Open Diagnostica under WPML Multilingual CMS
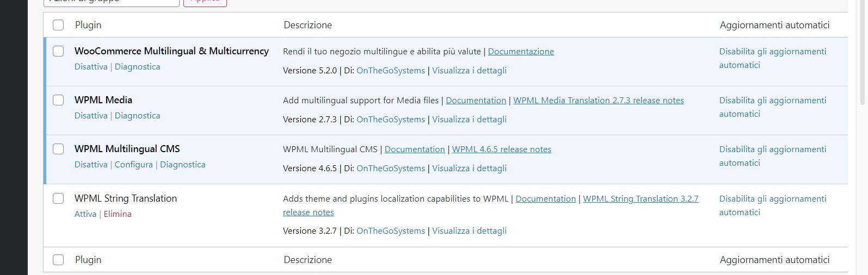The width and height of the screenshot is (868, 275). pyautogui.click(x=183, y=164)
